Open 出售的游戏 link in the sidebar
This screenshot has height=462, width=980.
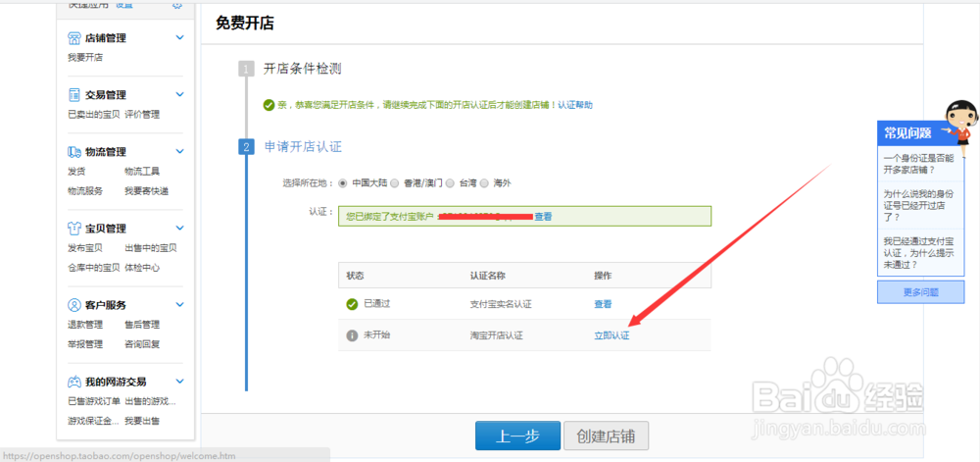150,401
